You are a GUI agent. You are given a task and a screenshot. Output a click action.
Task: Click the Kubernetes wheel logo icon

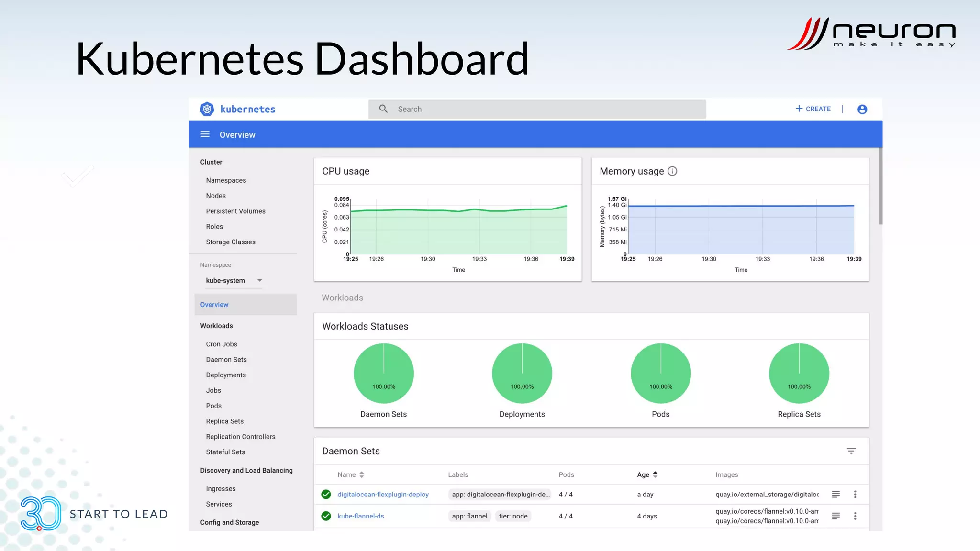[x=207, y=109]
